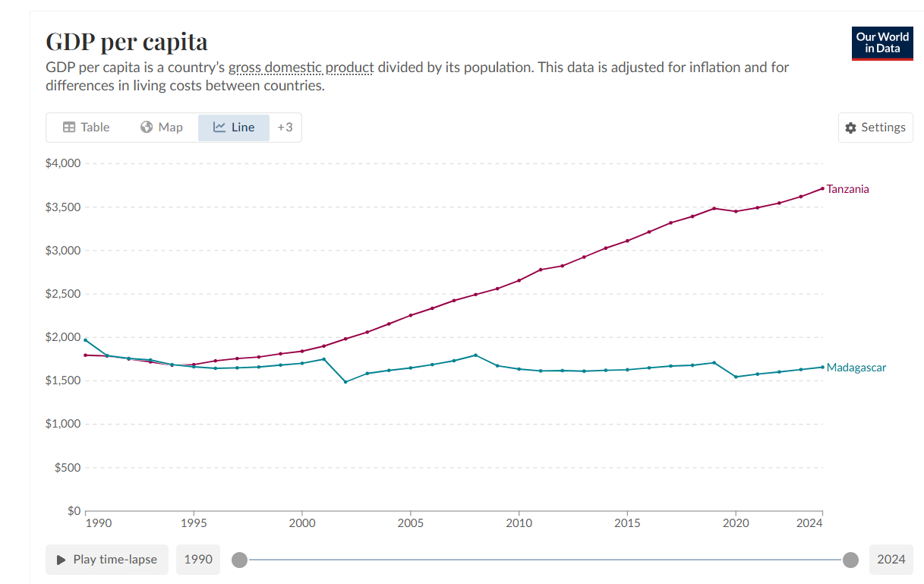Select the Line chart tab
This screenshot has width=924, height=584.
pos(234,128)
